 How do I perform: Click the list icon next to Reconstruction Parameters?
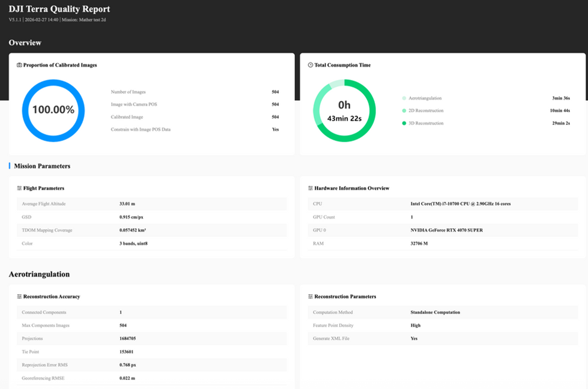[311, 297]
